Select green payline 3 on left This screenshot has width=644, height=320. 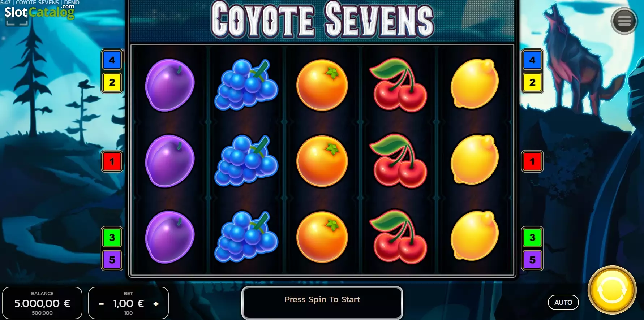[x=112, y=238]
